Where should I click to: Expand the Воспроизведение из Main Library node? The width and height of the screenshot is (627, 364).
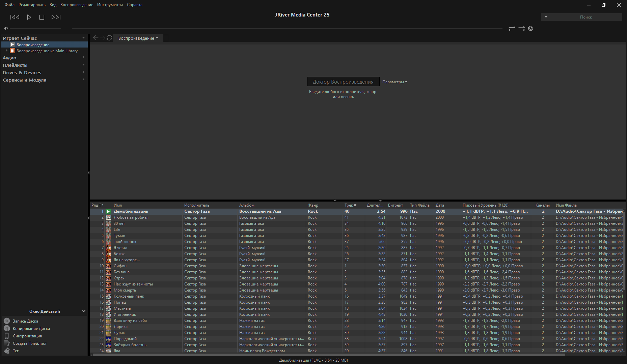click(x=6, y=51)
